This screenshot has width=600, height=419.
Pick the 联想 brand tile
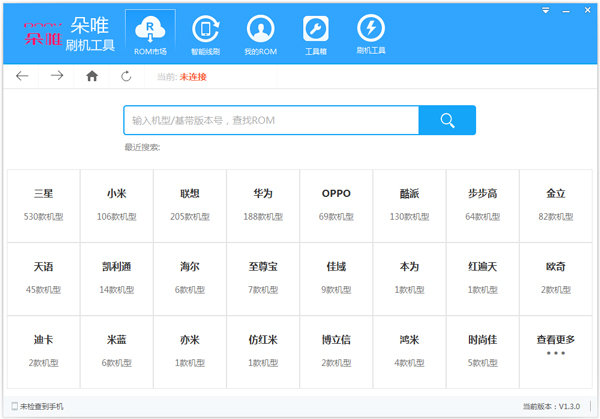189,204
